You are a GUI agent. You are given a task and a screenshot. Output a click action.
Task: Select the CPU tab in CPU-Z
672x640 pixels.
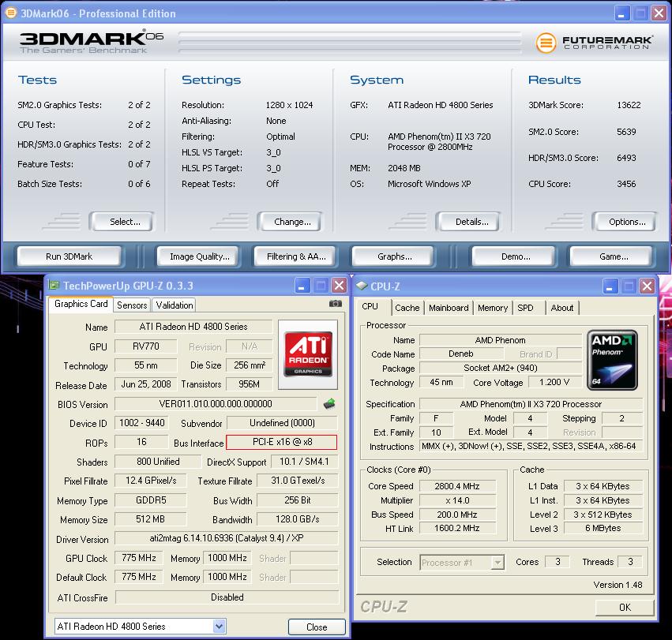pyautogui.click(x=370, y=306)
